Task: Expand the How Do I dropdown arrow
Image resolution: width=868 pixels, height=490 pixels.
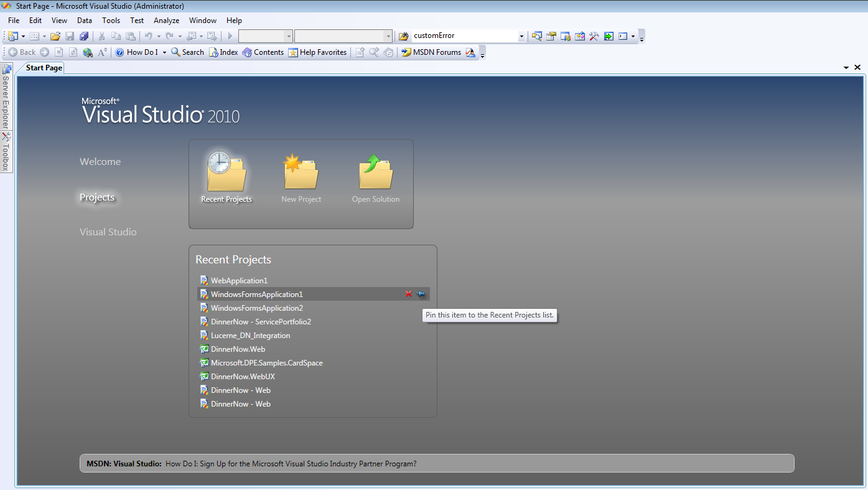Action: tap(164, 52)
